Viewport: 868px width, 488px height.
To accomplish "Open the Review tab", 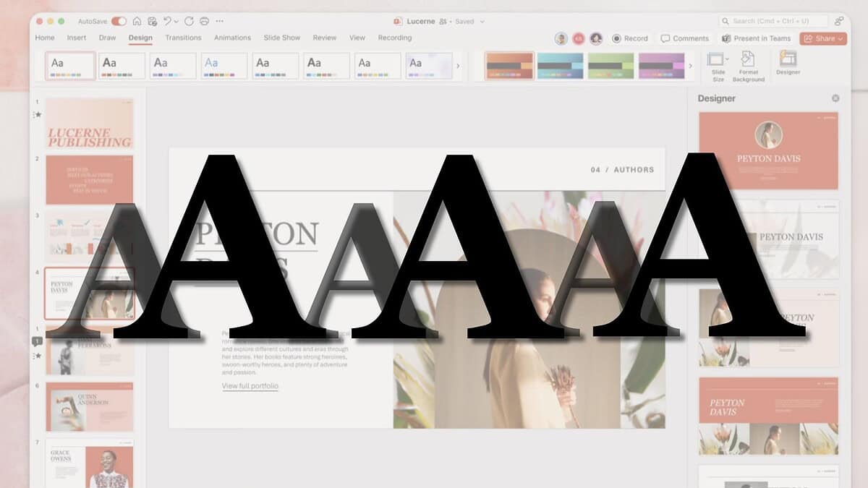I will coord(325,38).
